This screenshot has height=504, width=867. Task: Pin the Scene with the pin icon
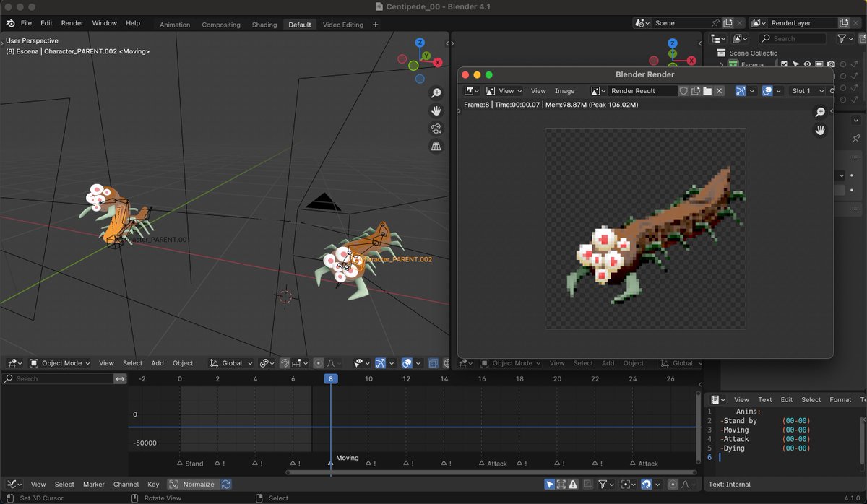click(715, 23)
